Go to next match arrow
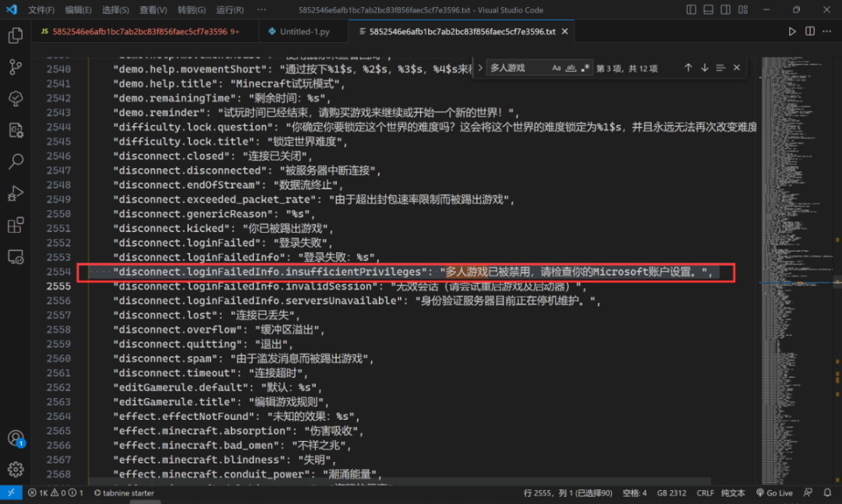This screenshot has width=842, height=504. click(x=705, y=69)
